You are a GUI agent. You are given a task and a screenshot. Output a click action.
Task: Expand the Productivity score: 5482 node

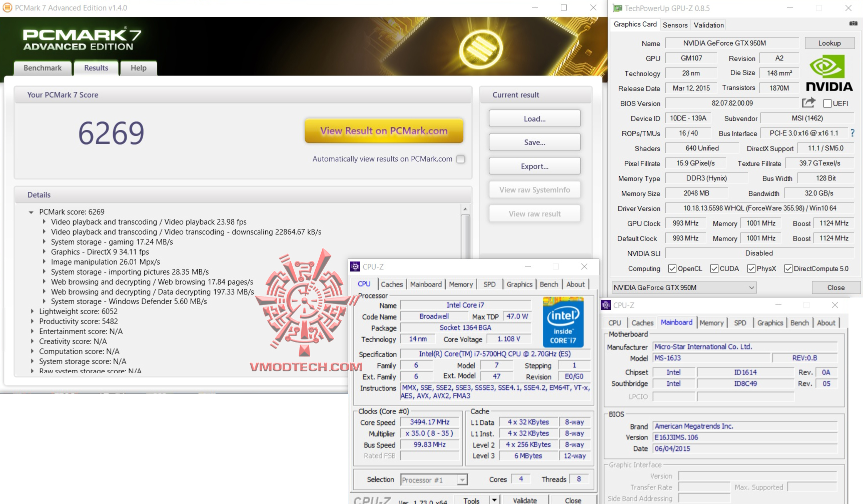(x=32, y=321)
